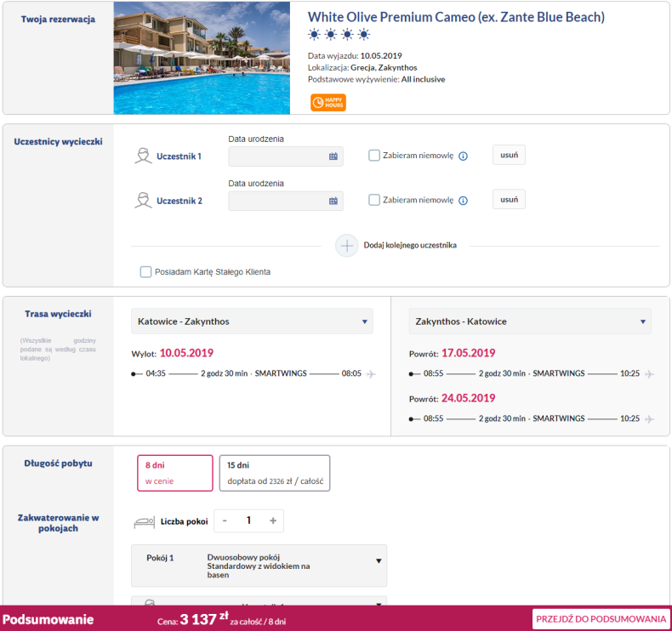Screen dimensions: 672x631
Task: Click the Uczestnik 1 person icon
Action: click(143, 156)
